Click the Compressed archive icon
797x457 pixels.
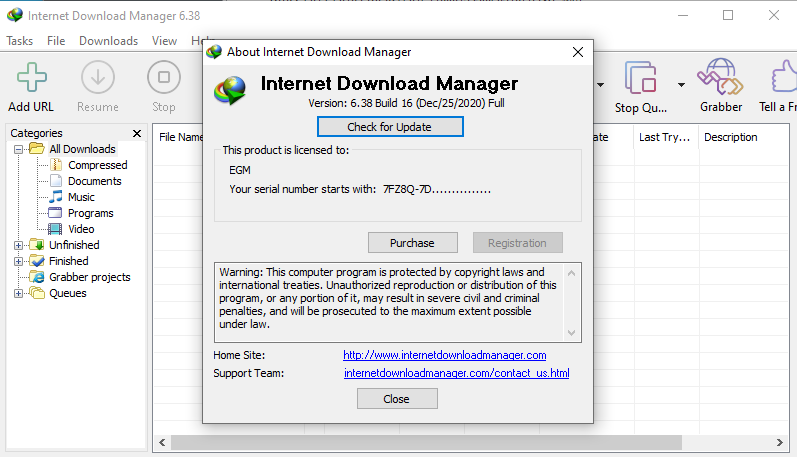pyautogui.click(x=56, y=165)
